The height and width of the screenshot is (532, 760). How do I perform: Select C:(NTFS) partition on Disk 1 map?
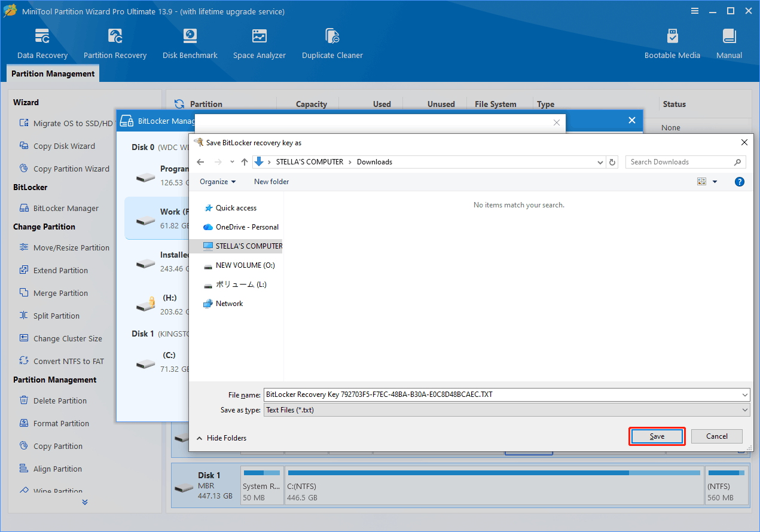[495, 485]
